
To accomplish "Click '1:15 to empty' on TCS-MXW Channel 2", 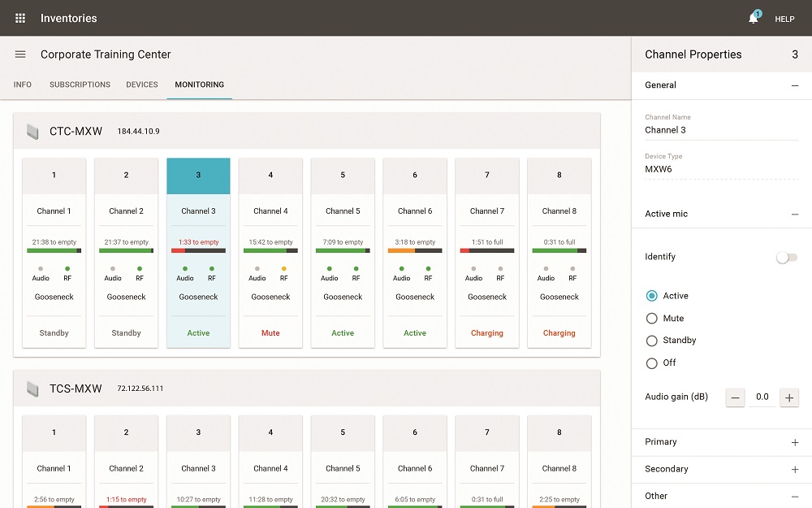I will click(x=126, y=500).
